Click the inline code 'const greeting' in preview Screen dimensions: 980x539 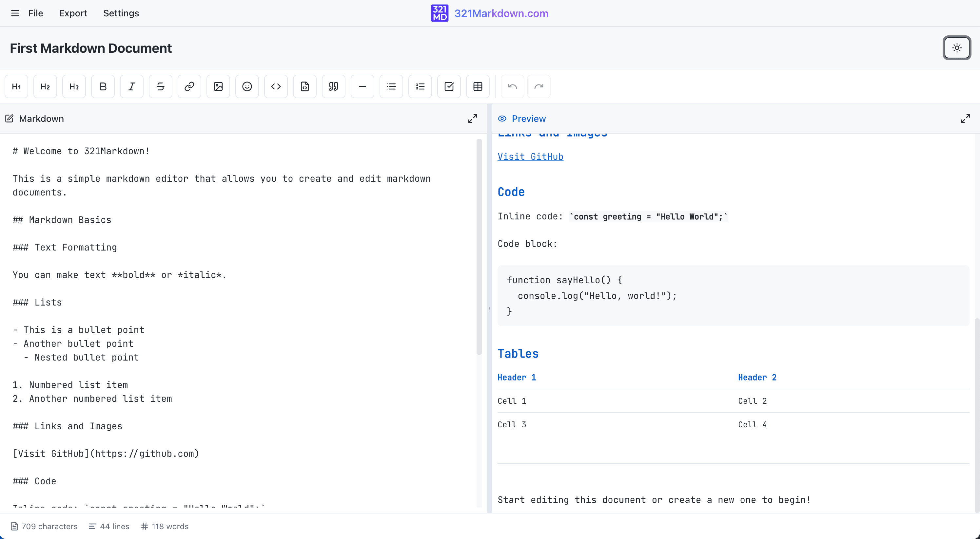[x=649, y=217]
